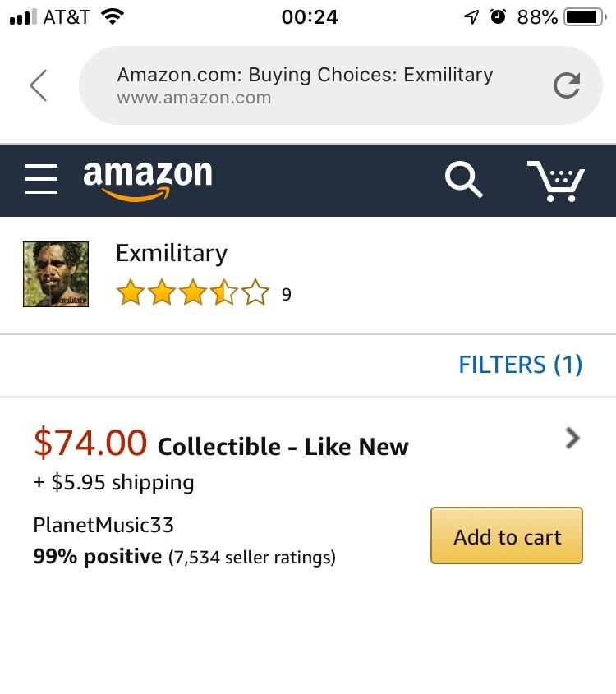Select the empty fifth rating star
The width and height of the screenshot is (616, 694).
click(255, 292)
